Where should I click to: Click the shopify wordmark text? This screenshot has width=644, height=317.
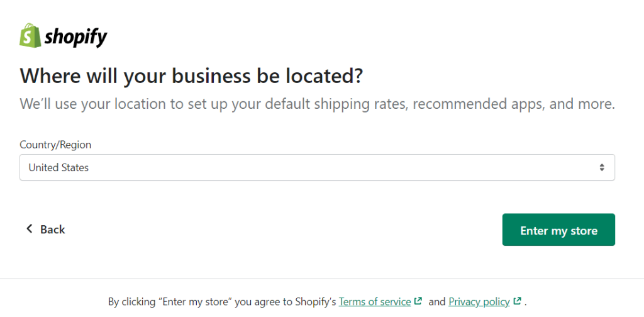(x=76, y=37)
